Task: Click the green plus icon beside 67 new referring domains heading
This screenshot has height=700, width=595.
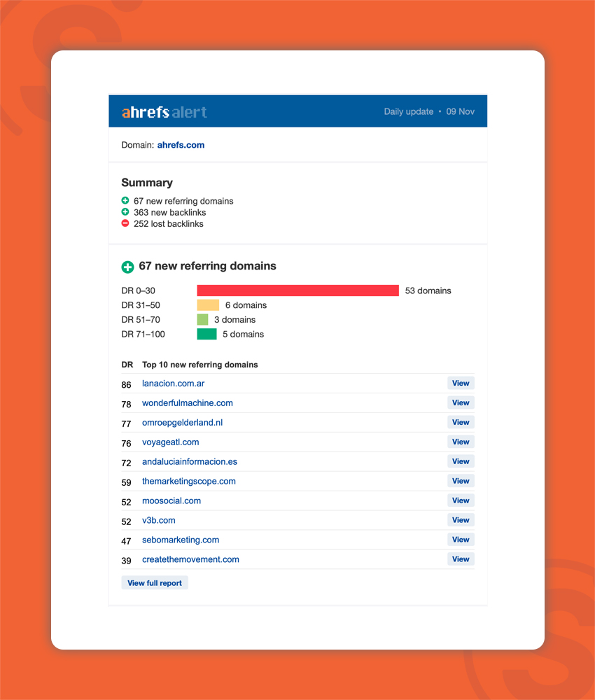Action: click(x=127, y=267)
